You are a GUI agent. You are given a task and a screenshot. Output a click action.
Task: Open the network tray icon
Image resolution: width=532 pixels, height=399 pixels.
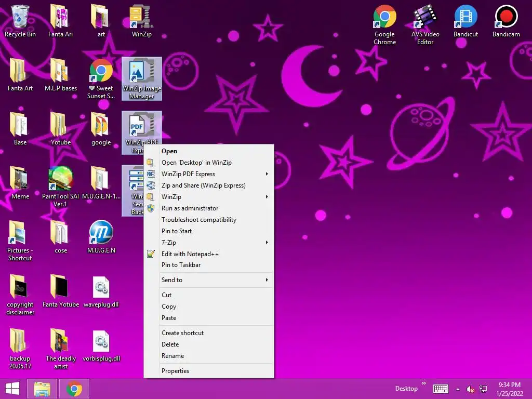tap(483, 389)
